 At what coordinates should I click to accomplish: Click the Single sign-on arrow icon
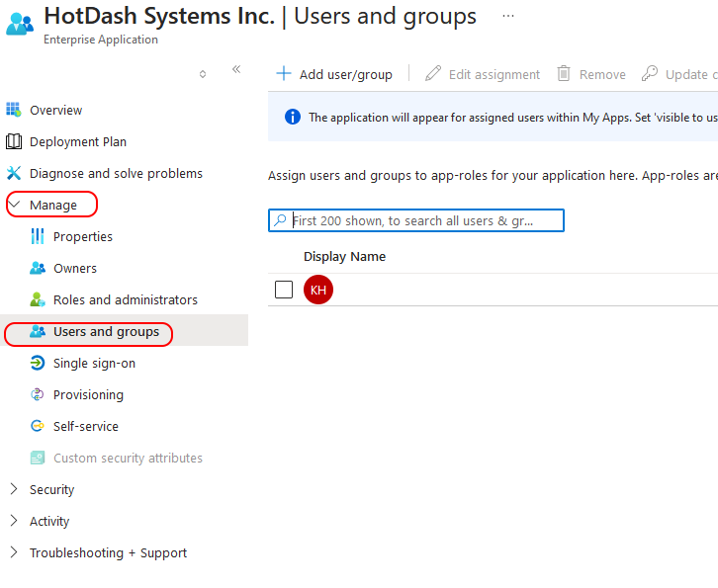tap(38, 363)
